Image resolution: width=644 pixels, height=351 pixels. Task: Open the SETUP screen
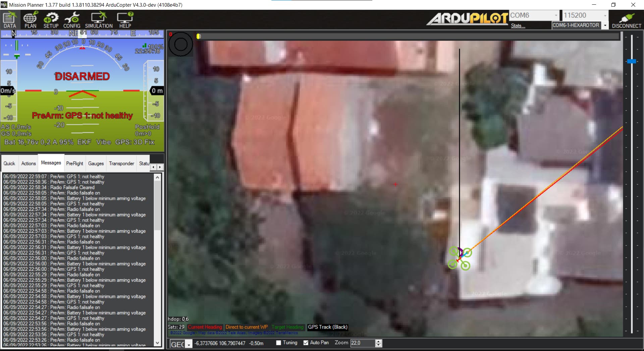point(51,19)
